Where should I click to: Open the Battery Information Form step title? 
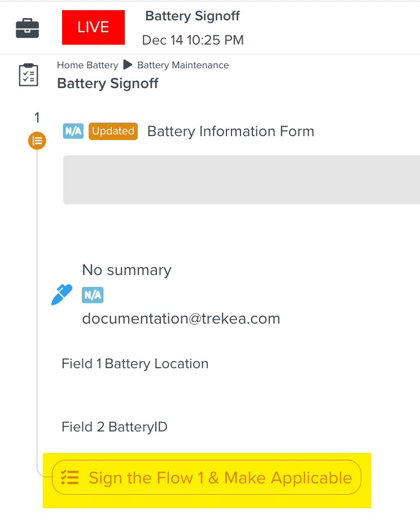pyautogui.click(x=230, y=131)
